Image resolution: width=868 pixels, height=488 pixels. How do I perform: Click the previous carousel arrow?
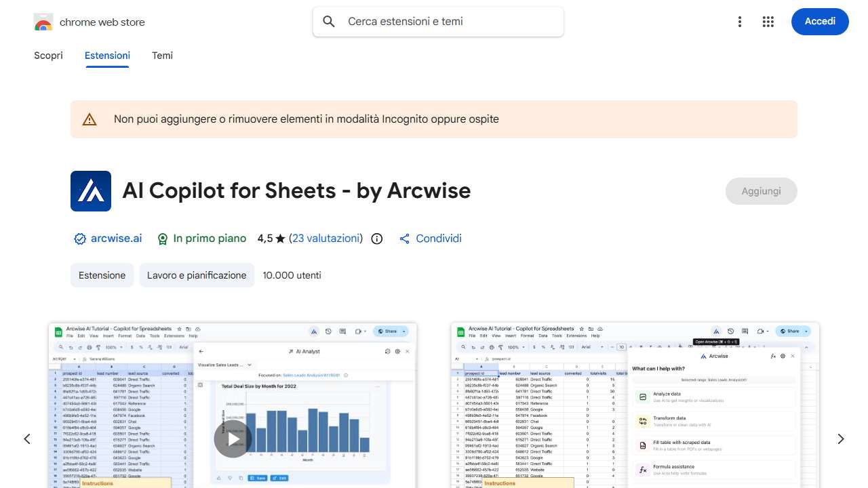[x=27, y=439]
